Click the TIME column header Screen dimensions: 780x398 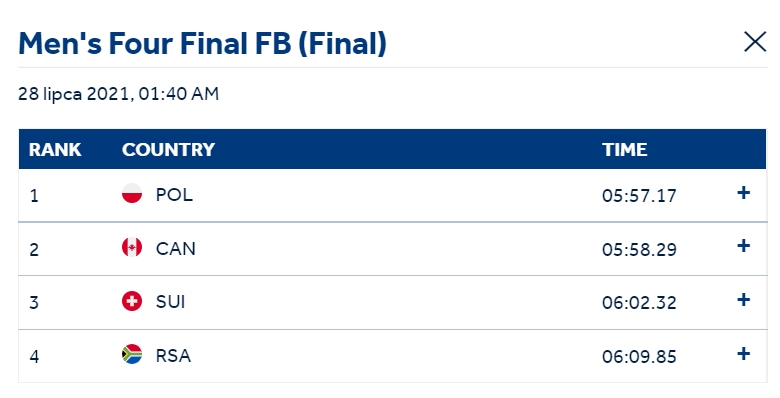coord(624,149)
